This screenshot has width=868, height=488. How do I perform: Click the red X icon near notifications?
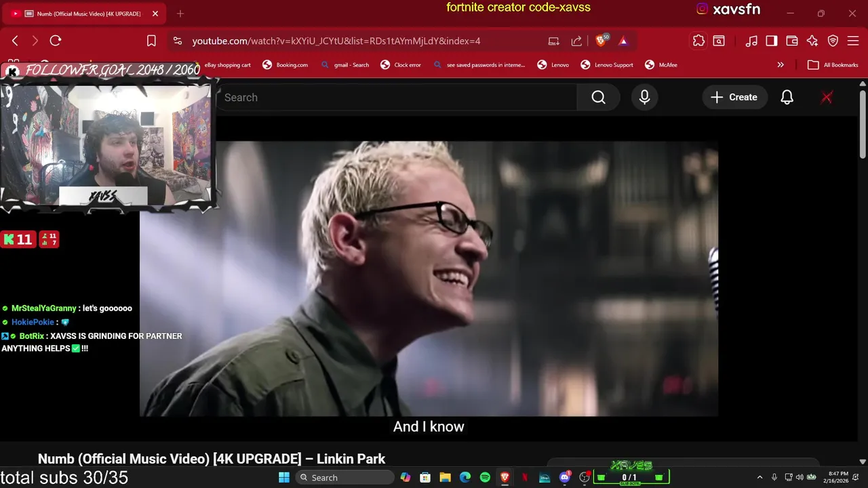[x=827, y=98]
